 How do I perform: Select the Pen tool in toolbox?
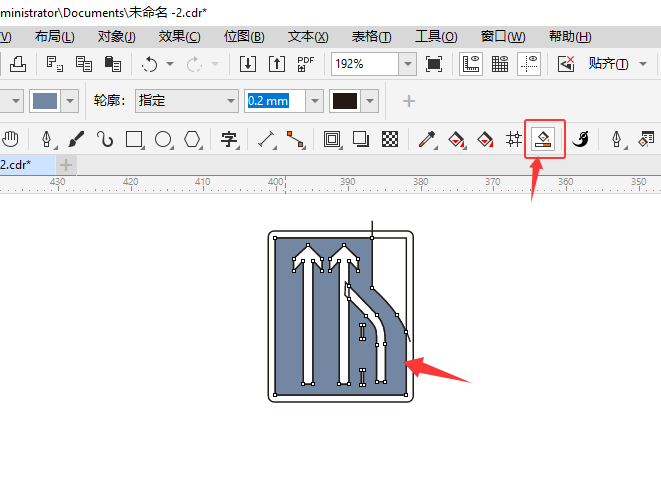(46, 139)
